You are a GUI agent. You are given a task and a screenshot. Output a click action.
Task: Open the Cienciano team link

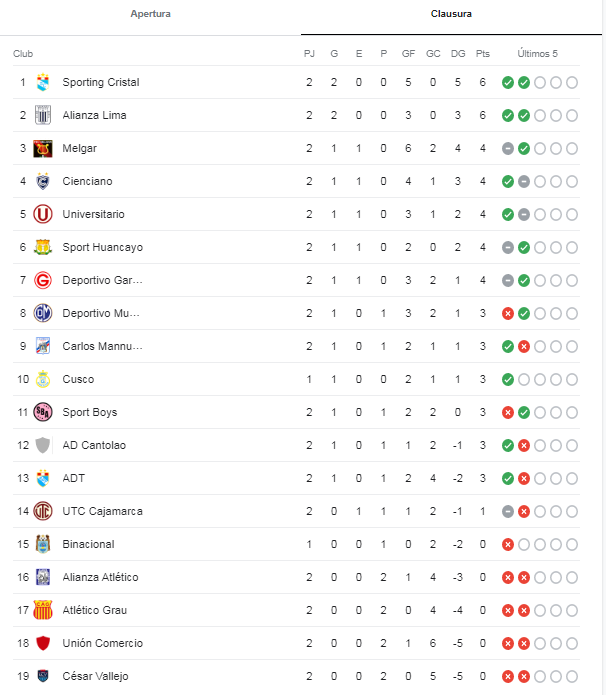(87, 181)
